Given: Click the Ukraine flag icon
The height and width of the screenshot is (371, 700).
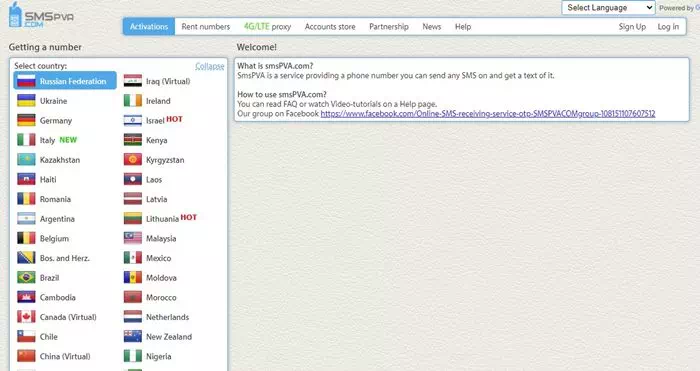Looking at the screenshot, I should pos(26,101).
